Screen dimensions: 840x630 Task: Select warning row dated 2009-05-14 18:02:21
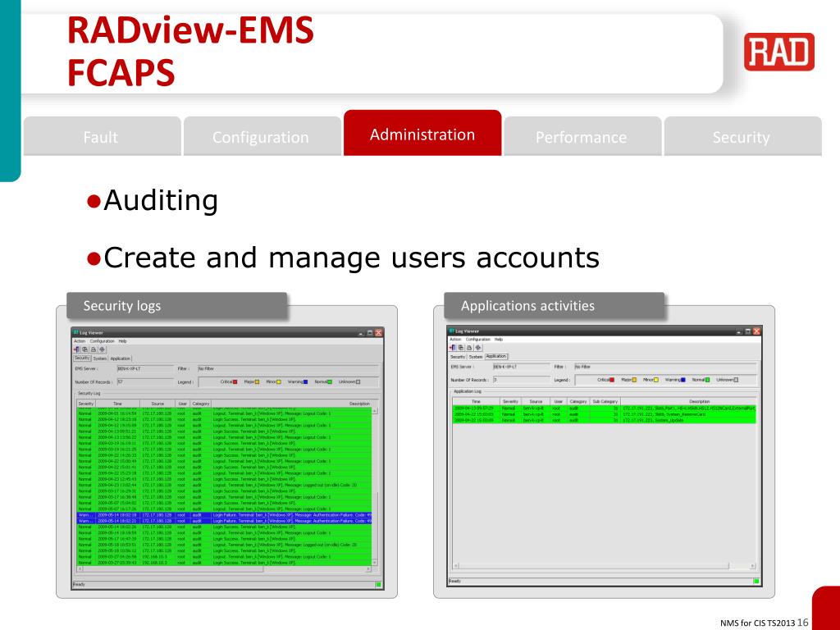click(x=225, y=521)
